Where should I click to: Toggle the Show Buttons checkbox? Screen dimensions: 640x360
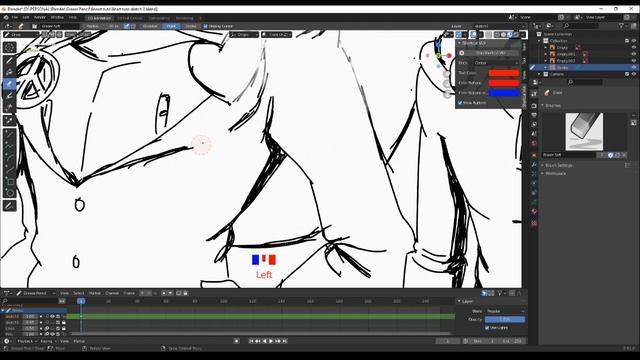coord(460,103)
